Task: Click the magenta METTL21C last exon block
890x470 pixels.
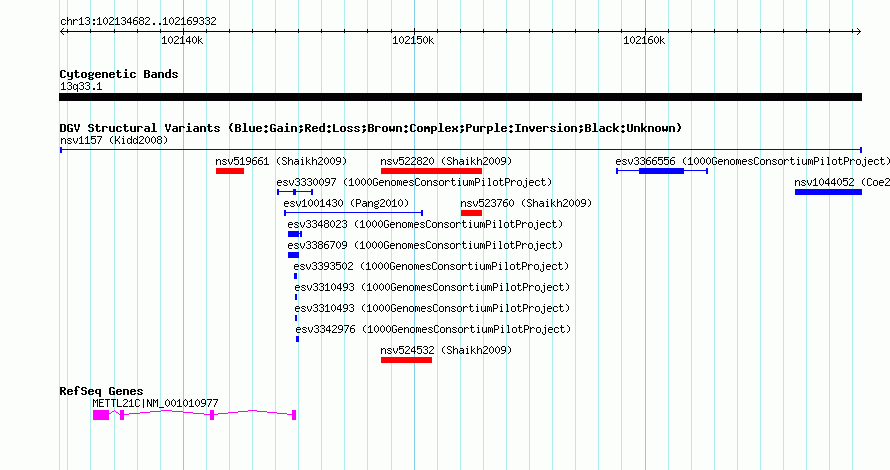Action: [294, 415]
